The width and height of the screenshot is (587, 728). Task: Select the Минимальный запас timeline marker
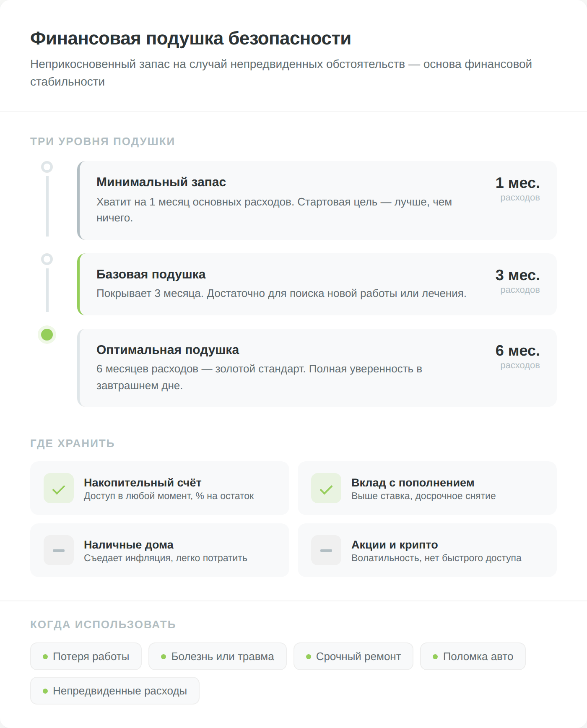(47, 167)
